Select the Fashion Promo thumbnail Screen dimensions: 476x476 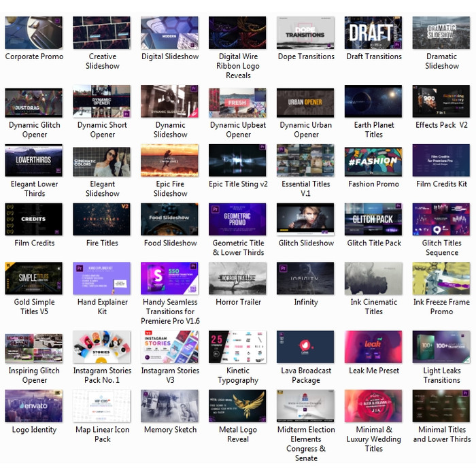click(374, 160)
